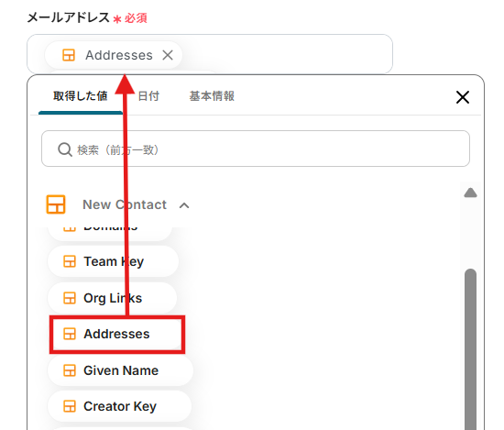Click the Given Name item icon
504x430 pixels.
click(x=70, y=370)
